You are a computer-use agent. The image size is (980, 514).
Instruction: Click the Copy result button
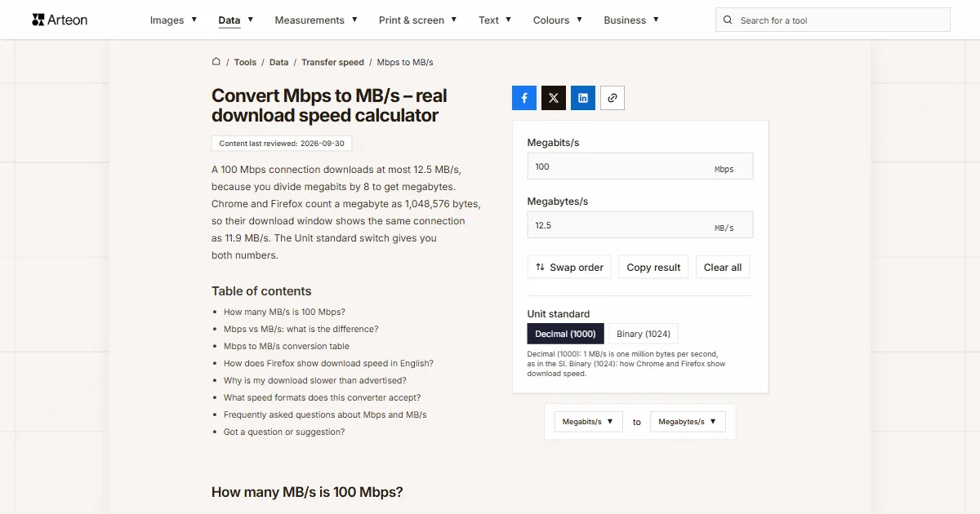pyautogui.click(x=653, y=268)
